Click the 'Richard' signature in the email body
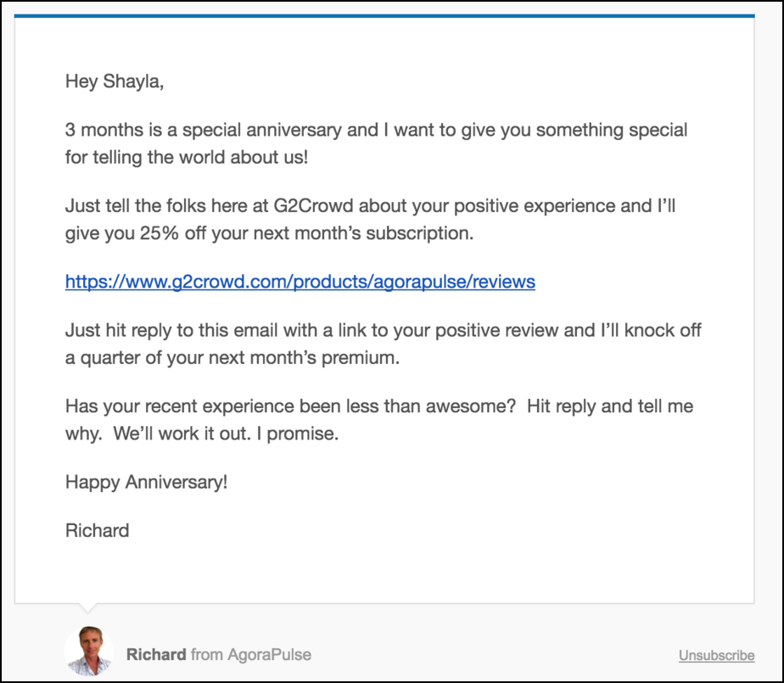The image size is (784, 683). (x=97, y=530)
